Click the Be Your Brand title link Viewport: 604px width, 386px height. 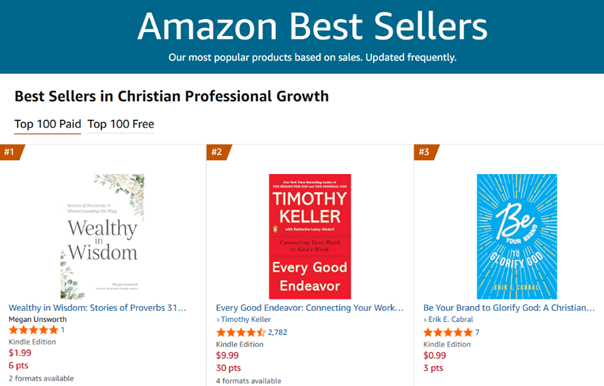coord(509,308)
